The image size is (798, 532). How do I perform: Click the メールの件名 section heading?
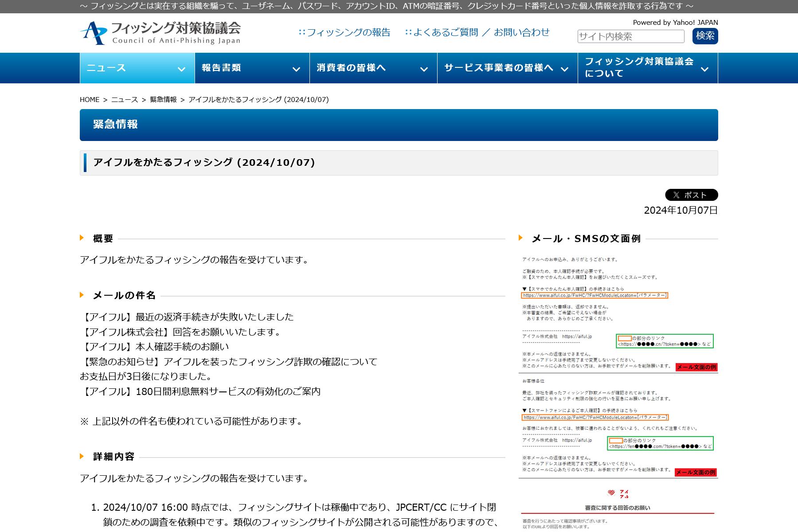[x=124, y=295]
